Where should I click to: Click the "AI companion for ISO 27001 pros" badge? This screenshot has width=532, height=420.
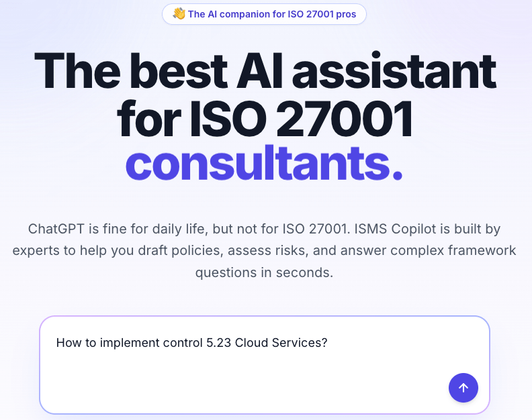(264, 14)
